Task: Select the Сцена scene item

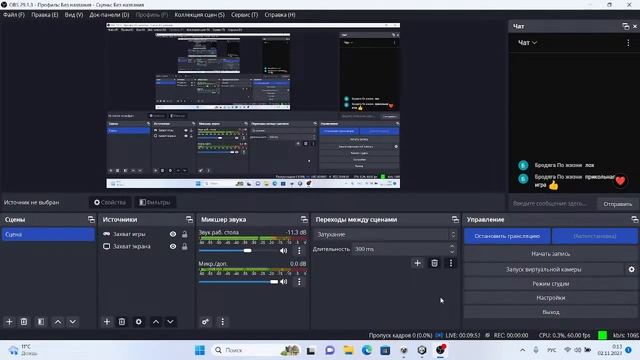Action: (48, 234)
